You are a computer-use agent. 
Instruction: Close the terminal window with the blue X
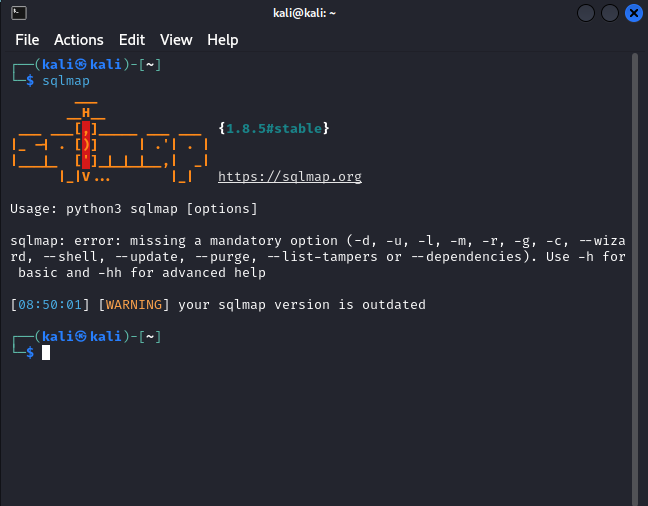(x=634, y=13)
